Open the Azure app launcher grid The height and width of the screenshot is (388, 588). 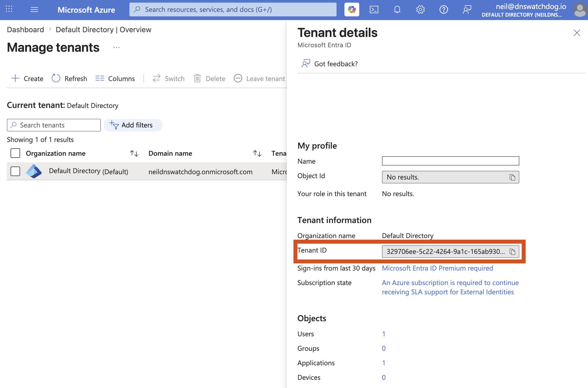click(9, 10)
